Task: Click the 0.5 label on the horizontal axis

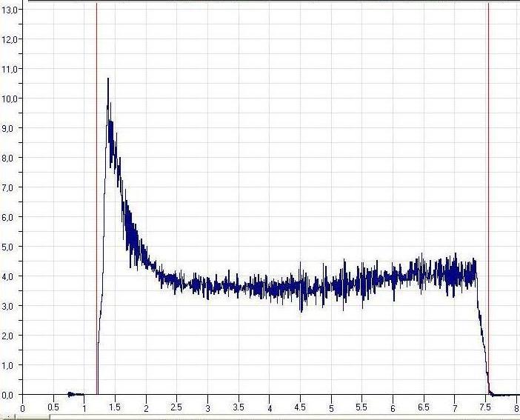Action: [x=53, y=407]
